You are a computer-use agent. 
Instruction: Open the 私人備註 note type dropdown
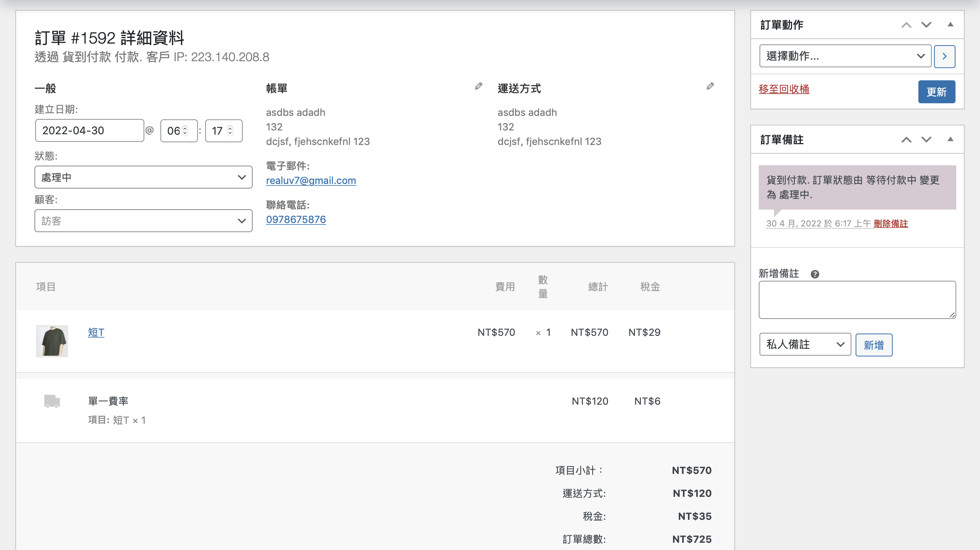pyautogui.click(x=805, y=344)
